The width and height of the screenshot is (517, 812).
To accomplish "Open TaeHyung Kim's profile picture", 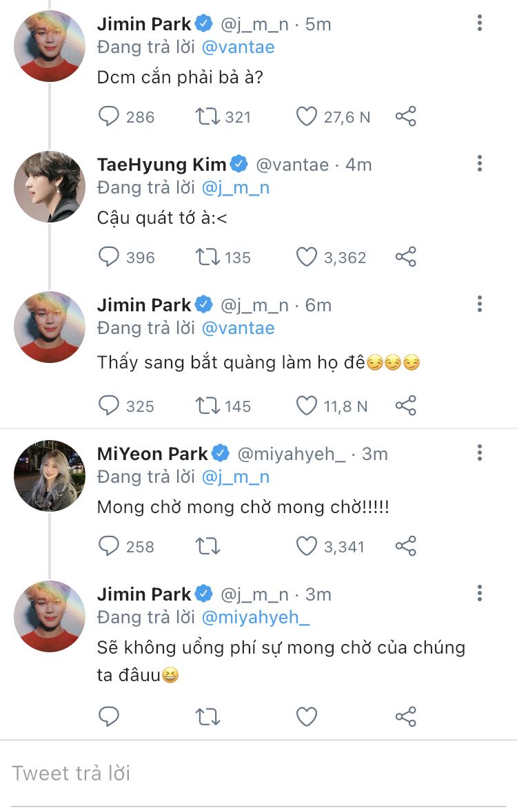I will [x=50, y=186].
